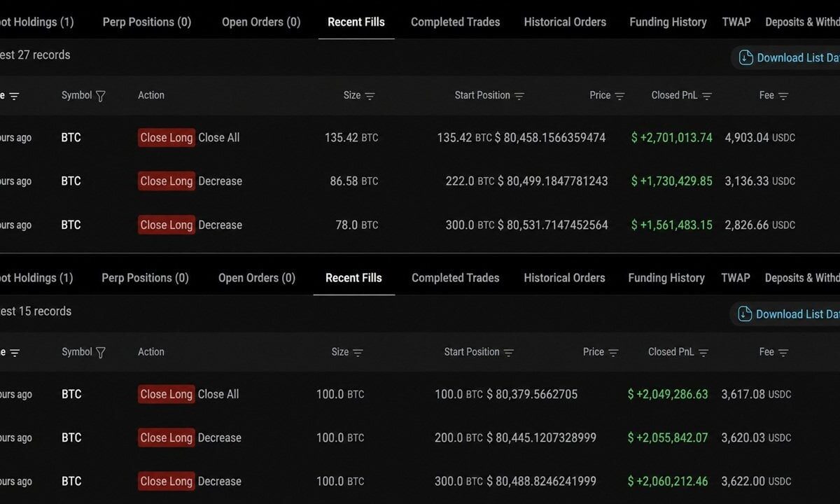Open TWAP tab in the bottom panel
The image size is (840, 504).
click(736, 278)
